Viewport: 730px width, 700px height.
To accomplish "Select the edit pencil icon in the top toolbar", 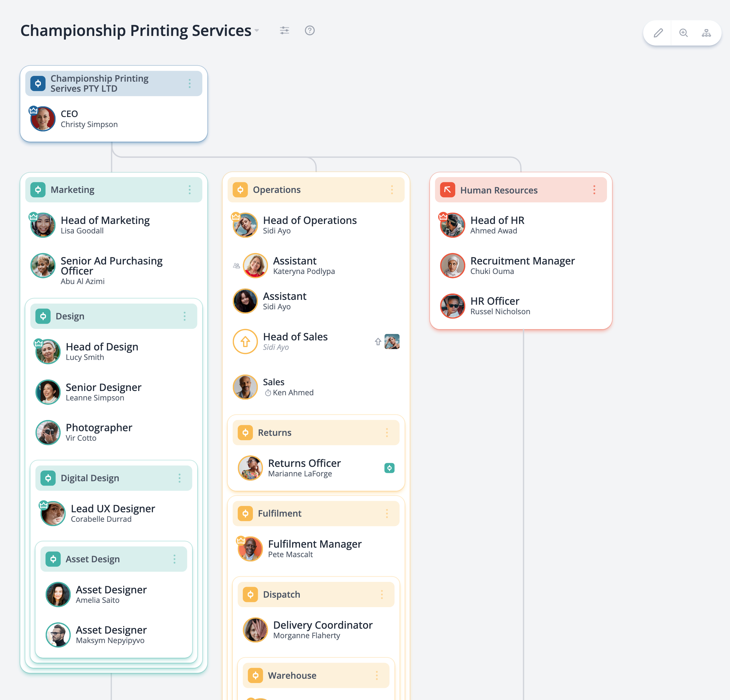I will [658, 33].
